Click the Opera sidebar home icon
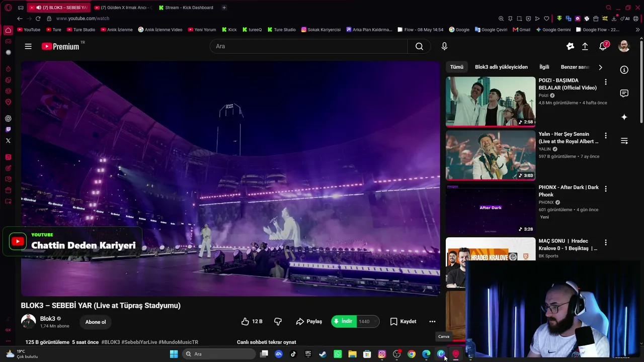644x362 pixels. tap(8, 30)
